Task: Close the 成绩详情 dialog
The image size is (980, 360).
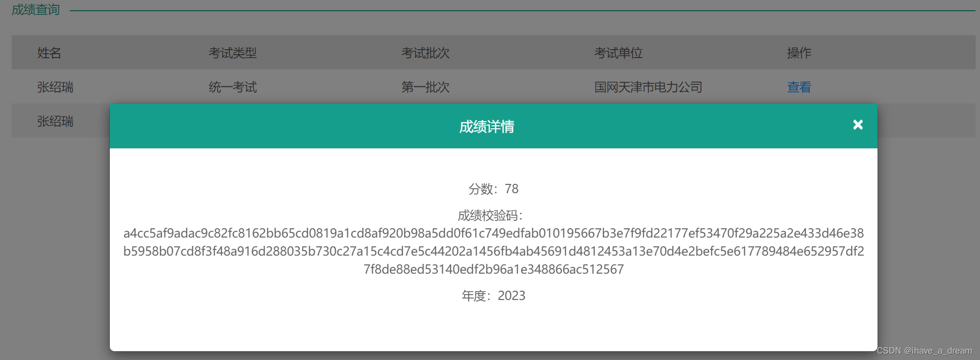Action: [x=857, y=125]
